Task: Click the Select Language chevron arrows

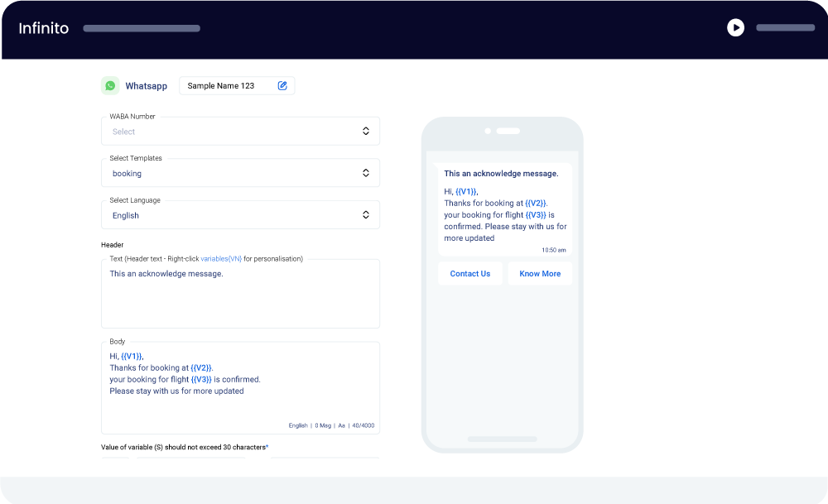Action: [x=365, y=215]
